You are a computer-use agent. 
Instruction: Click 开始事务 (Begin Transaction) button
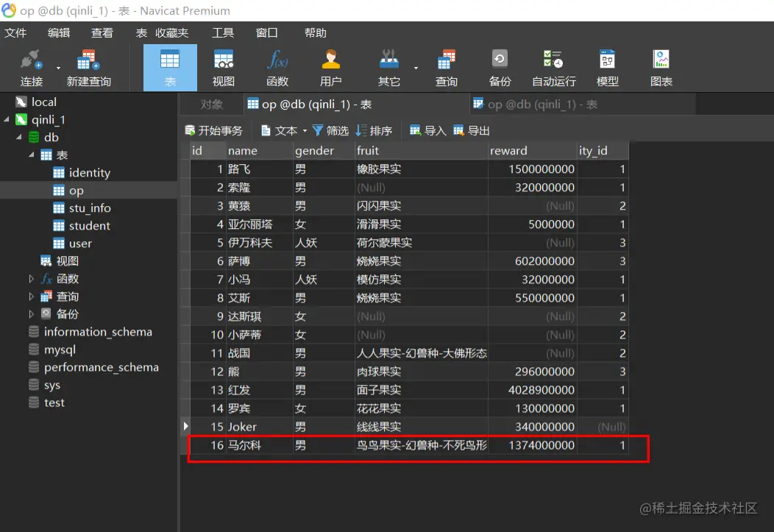[x=214, y=130]
